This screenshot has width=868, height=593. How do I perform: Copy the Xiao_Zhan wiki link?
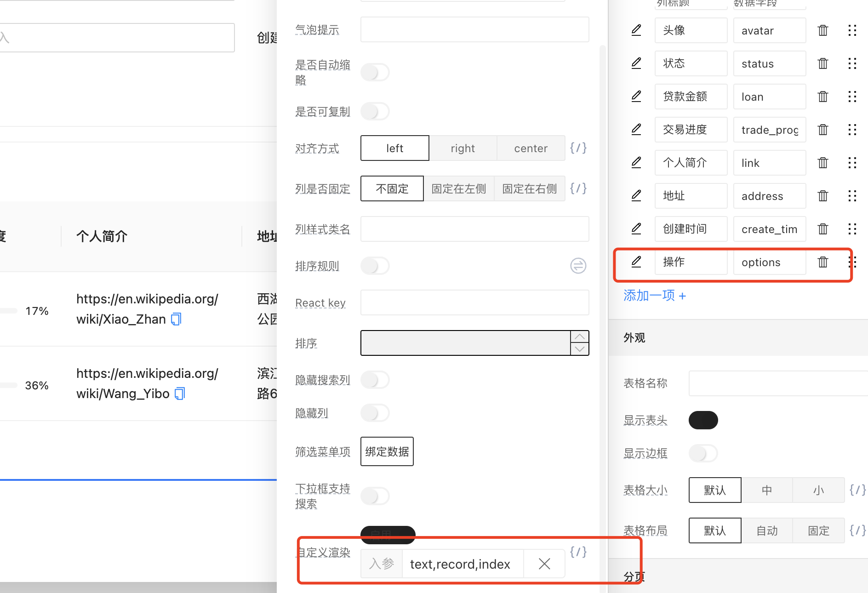tap(177, 319)
